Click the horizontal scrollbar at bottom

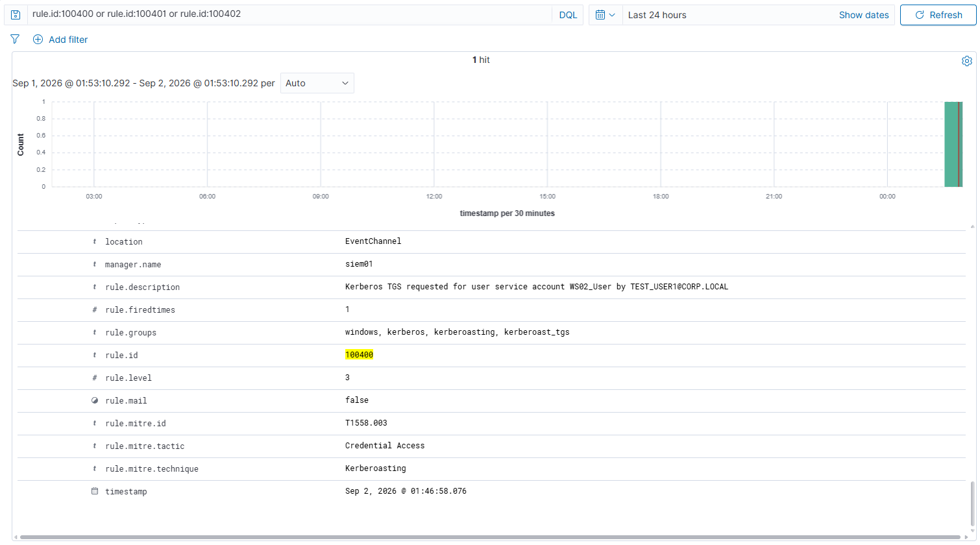click(x=489, y=537)
